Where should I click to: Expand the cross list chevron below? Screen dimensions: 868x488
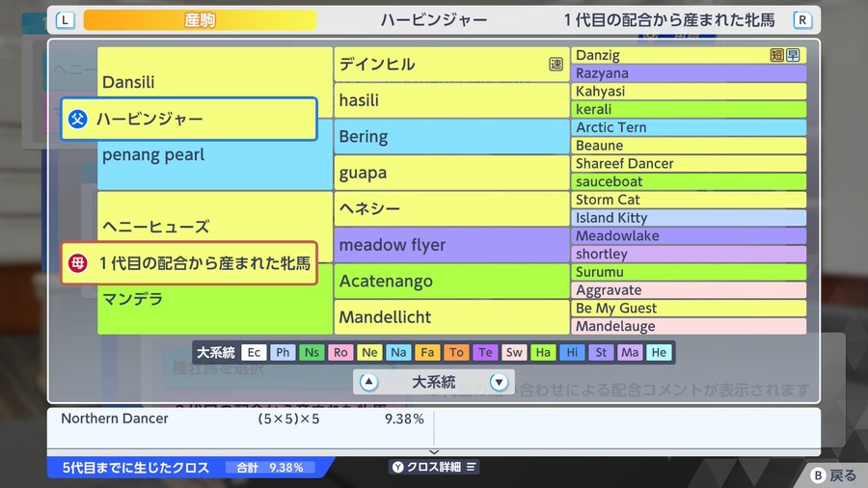click(x=434, y=452)
